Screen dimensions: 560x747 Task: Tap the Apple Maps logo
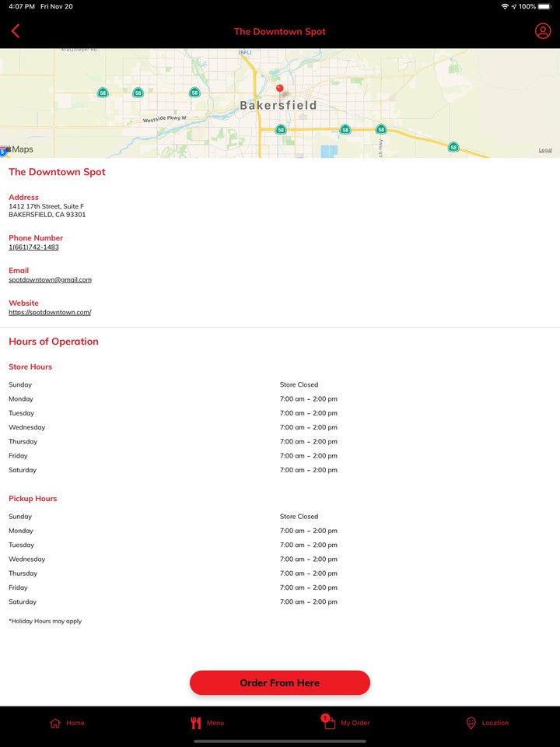tap(19, 149)
